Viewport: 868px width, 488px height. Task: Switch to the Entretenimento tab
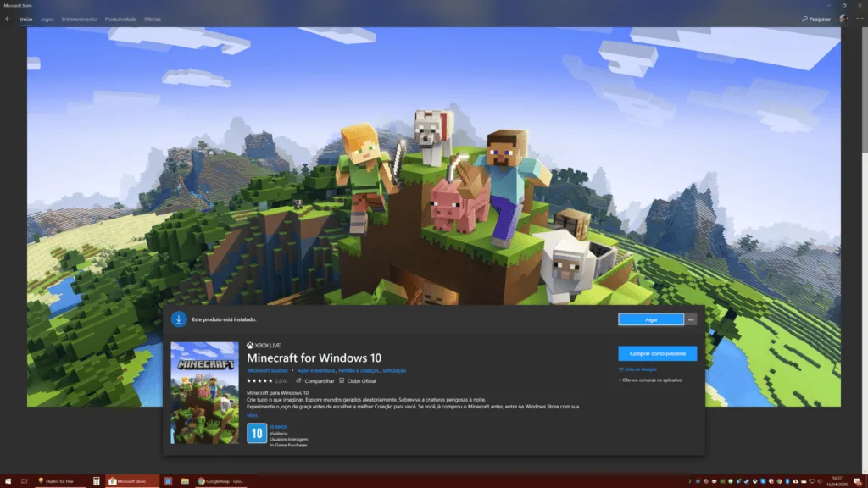tap(79, 19)
